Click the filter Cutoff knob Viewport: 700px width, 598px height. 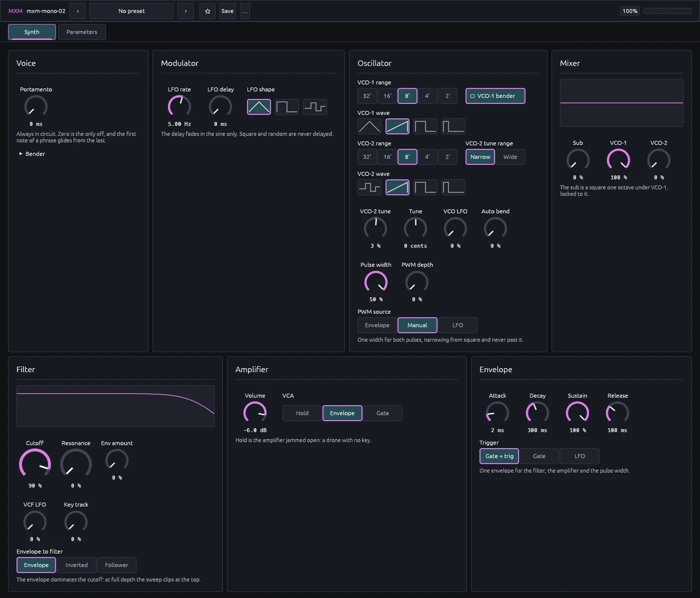(x=35, y=464)
